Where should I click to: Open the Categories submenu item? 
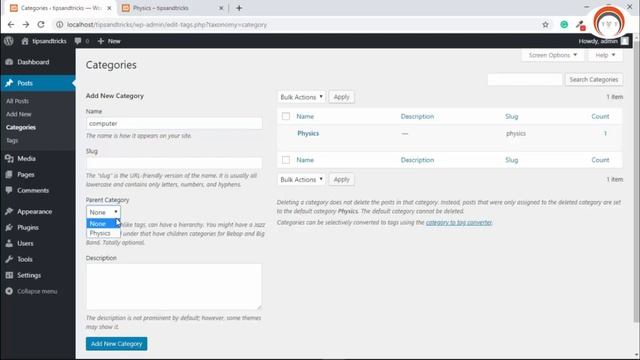(21, 127)
